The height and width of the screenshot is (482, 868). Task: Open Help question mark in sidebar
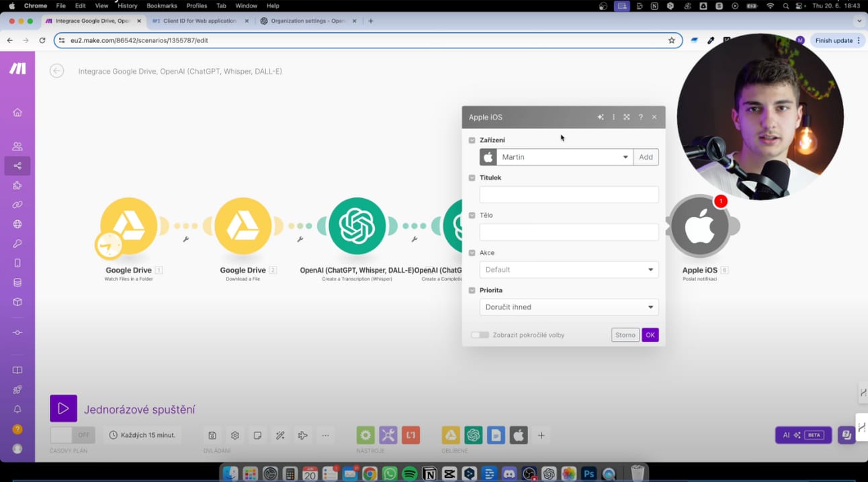[x=17, y=430]
